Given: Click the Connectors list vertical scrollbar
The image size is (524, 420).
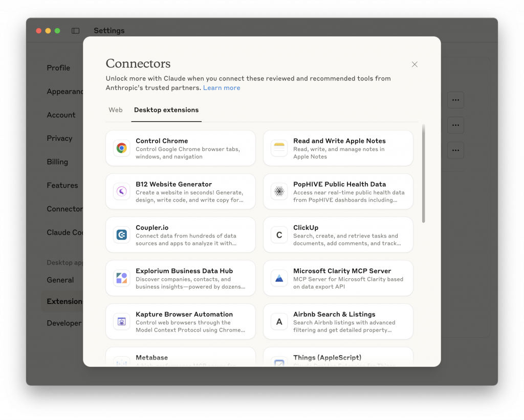Looking at the screenshot, I should [423, 174].
